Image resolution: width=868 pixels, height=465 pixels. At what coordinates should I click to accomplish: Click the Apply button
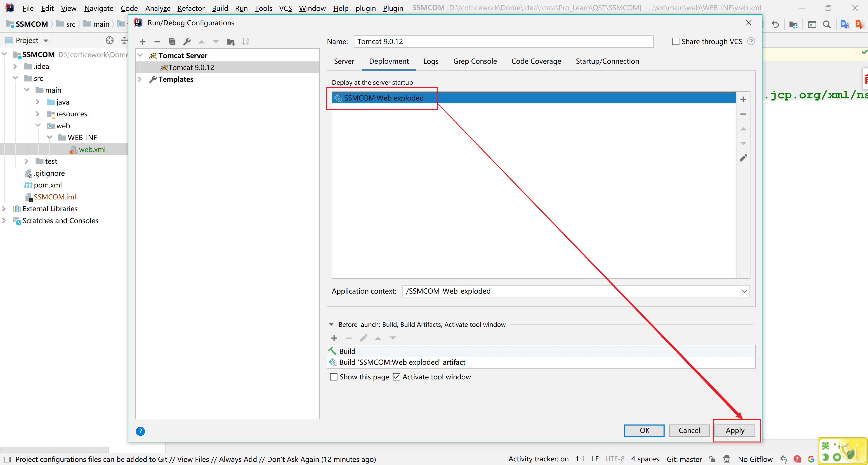[735, 430]
